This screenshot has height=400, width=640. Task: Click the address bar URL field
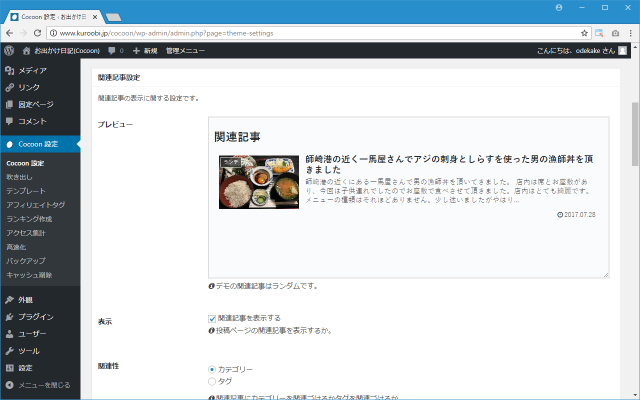[x=318, y=33]
